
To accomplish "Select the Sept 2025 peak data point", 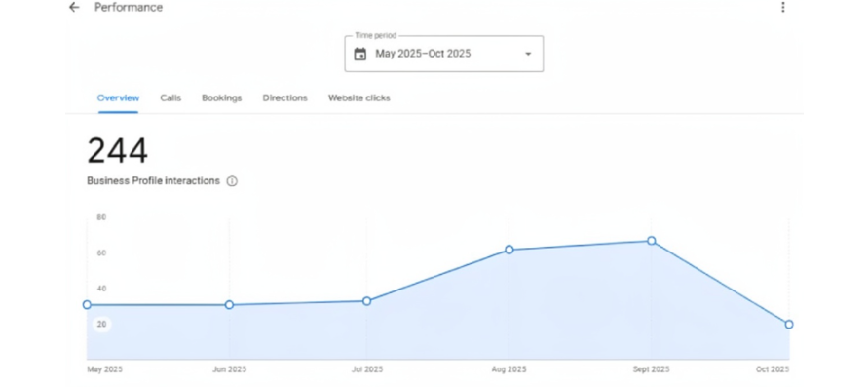I will click(652, 241).
